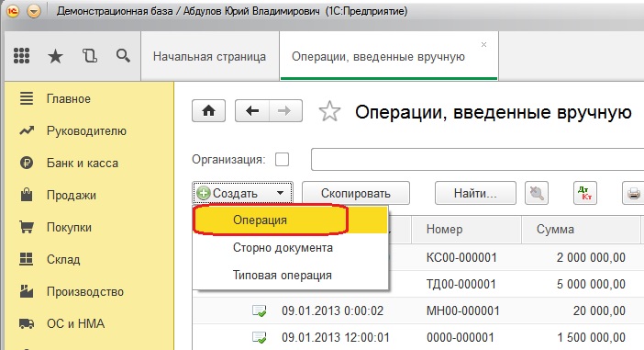Click the cancel search magnifier icon
Screen dimensions: 644x350
pyautogui.click(x=537, y=193)
